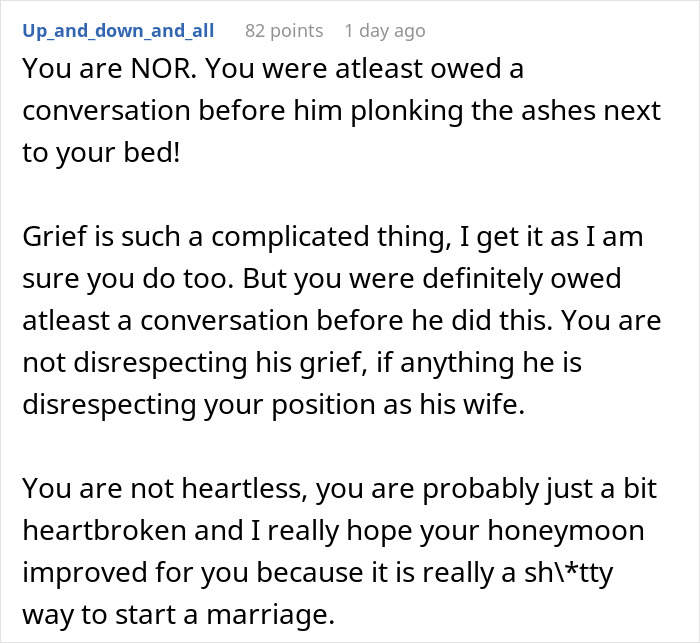Click the phrase position as his wife
The width and height of the screenshot is (700, 643).
pos(398,405)
